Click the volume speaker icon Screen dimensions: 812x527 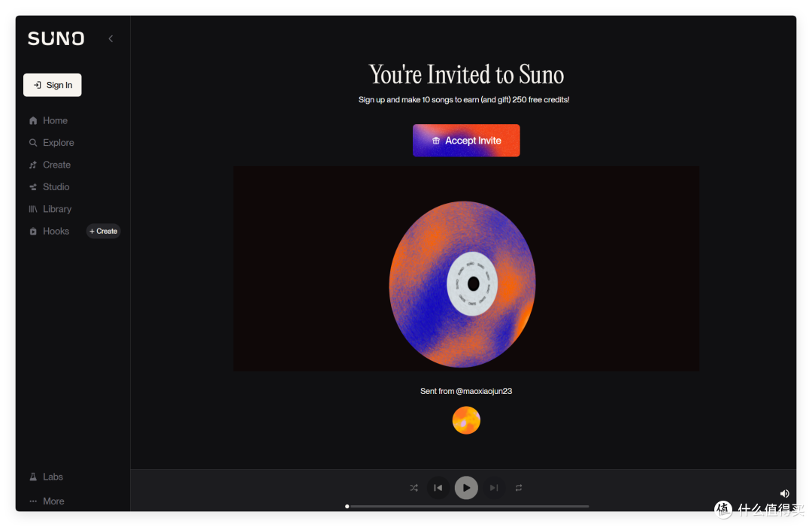pos(784,494)
